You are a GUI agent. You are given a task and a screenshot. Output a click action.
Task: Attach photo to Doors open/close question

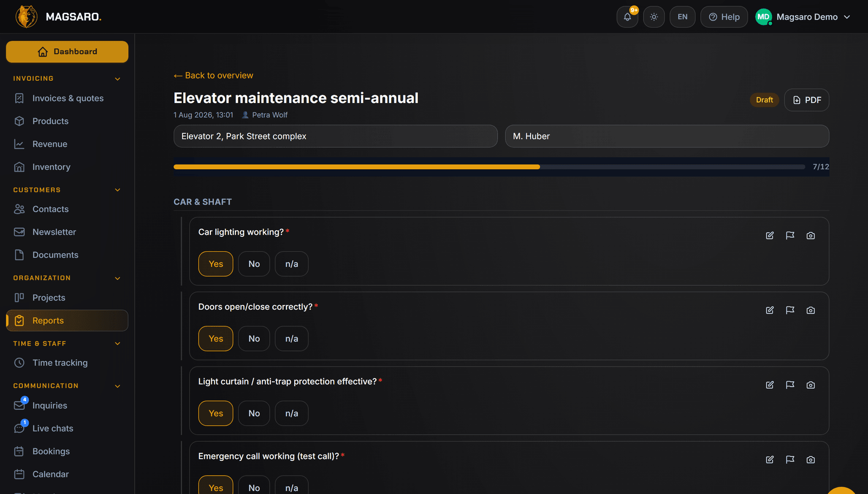coord(810,310)
